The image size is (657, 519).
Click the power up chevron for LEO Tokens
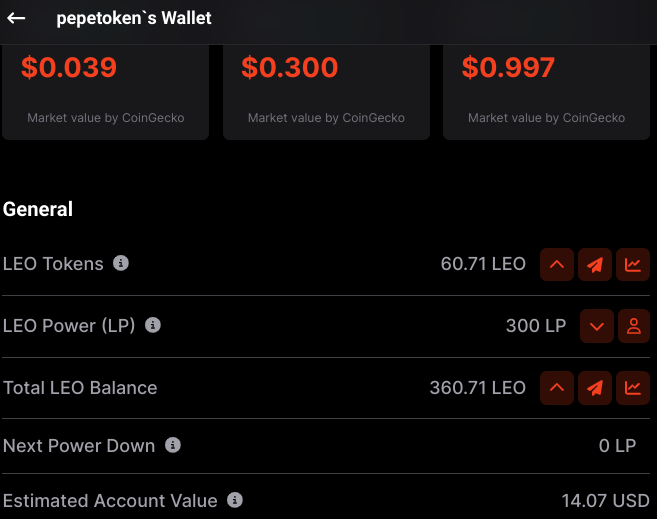[557, 264]
